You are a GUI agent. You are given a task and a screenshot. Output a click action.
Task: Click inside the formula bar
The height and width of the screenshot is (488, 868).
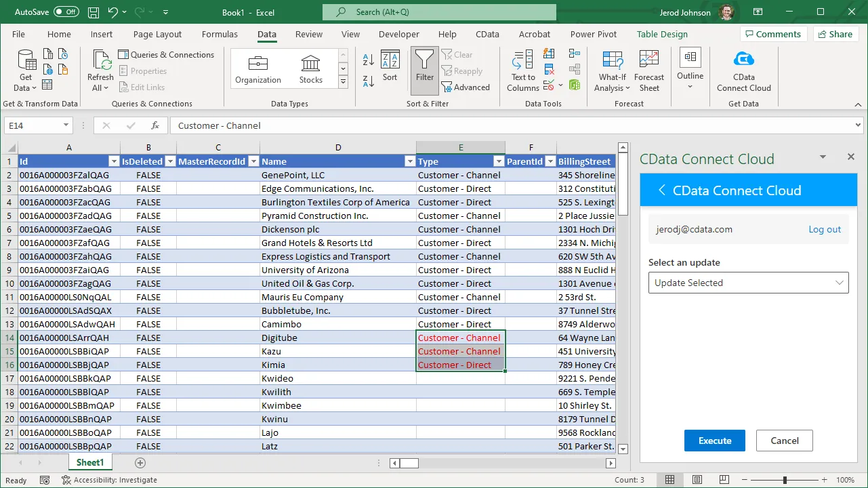click(407, 125)
